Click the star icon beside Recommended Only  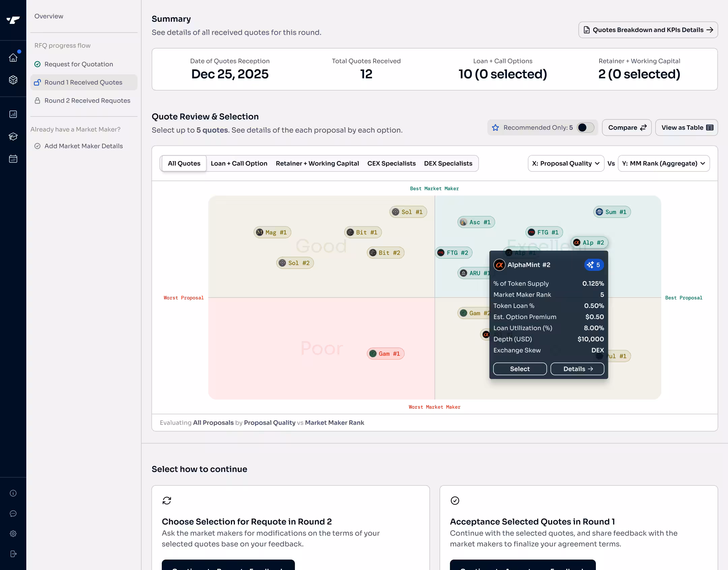click(495, 128)
